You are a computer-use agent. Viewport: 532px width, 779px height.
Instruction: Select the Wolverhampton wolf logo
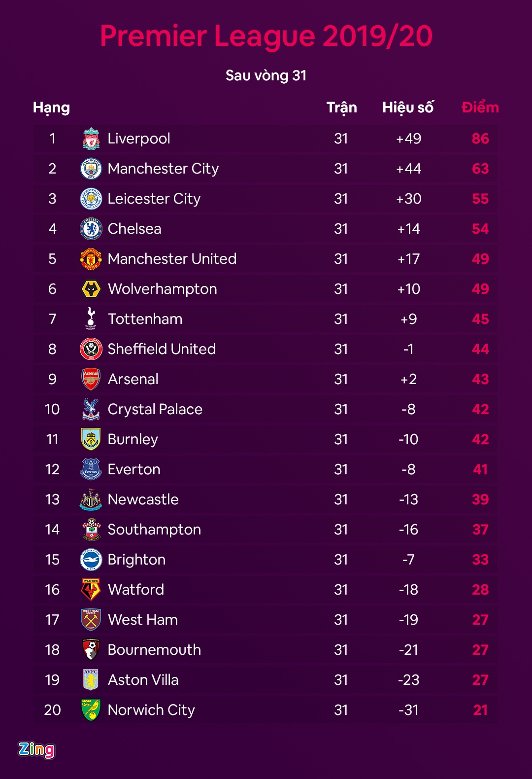[91, 289]
